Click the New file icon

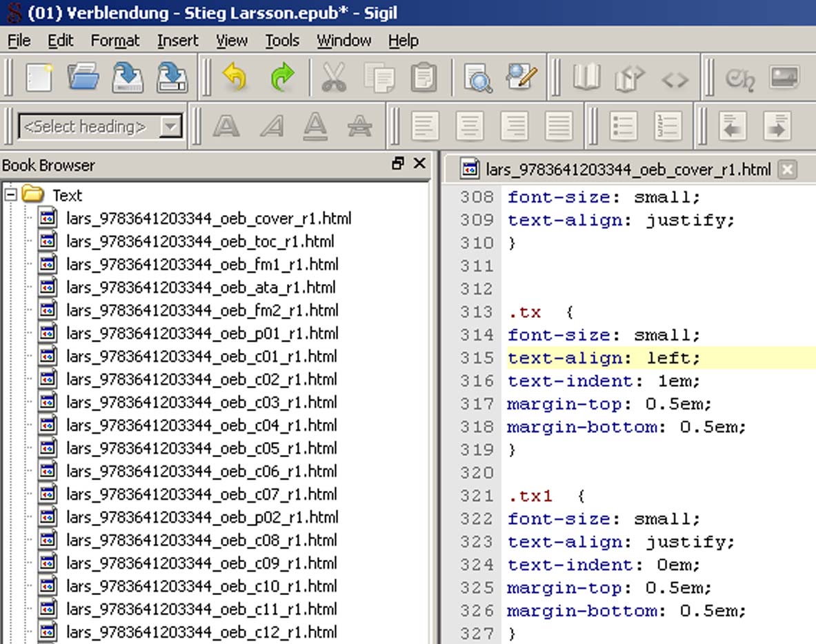pyautogui.click(x=39, y=78)
